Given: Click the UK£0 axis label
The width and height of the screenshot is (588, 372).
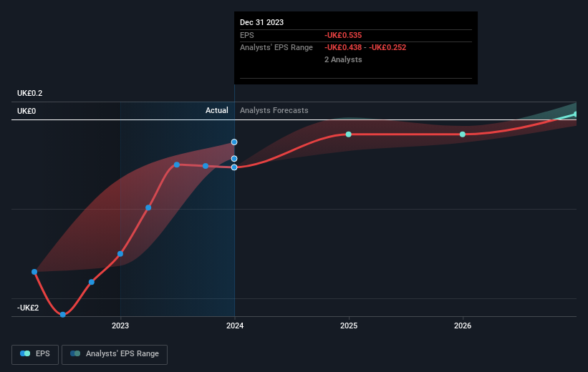Looking at the screenshot, I should pyautogui.click(x=26, y=112).
